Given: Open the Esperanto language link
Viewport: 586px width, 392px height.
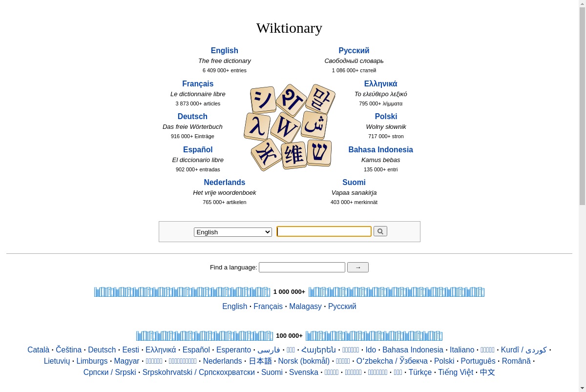Looking at the screenshot, I should [233, 350].
